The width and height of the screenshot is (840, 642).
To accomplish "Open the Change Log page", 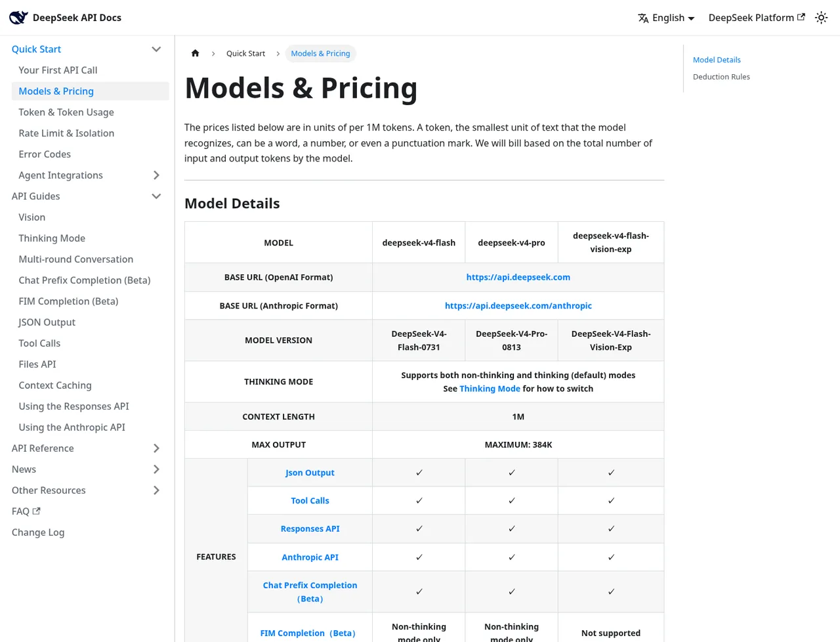I will 38,532.
